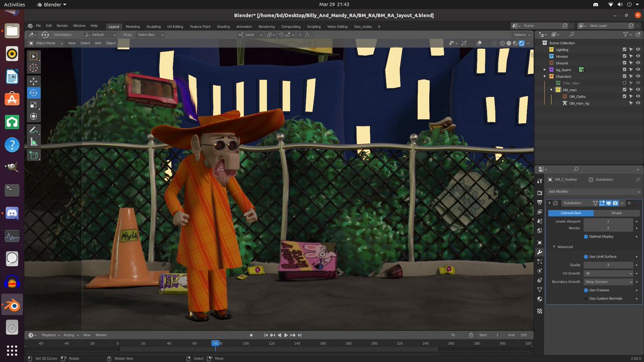The width and height of the screenshot is (644, 362).
Task: Expand the bg_layers collection
Action: tap(544, 70)
